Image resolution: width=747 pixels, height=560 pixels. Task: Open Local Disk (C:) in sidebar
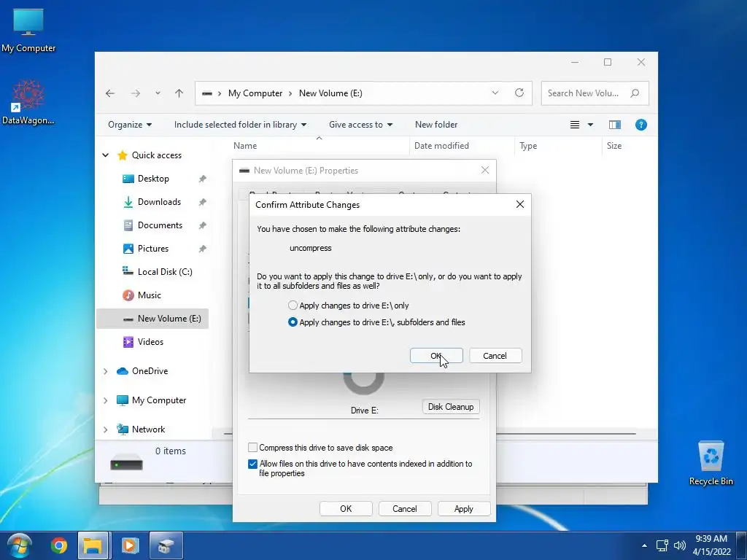pos(165,272)
